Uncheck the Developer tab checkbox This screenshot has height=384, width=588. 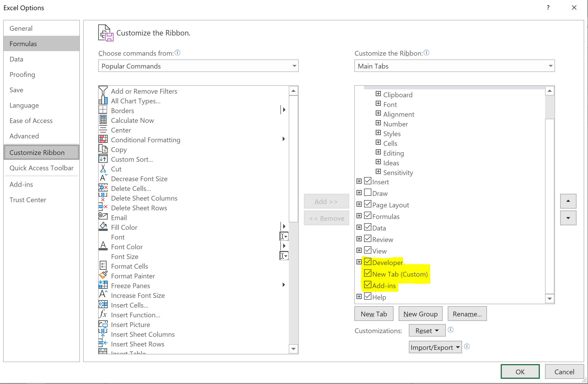368,262
